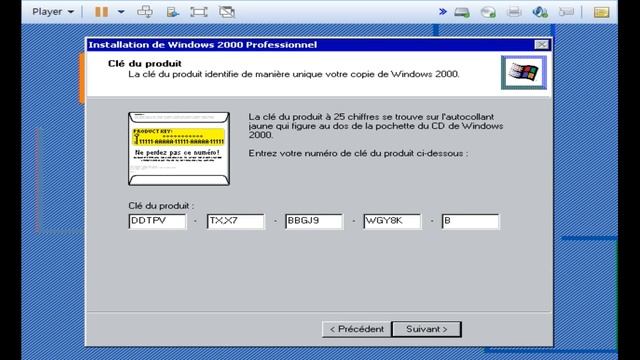Close the Windows 2000 setup dialog

pos(542,44)
